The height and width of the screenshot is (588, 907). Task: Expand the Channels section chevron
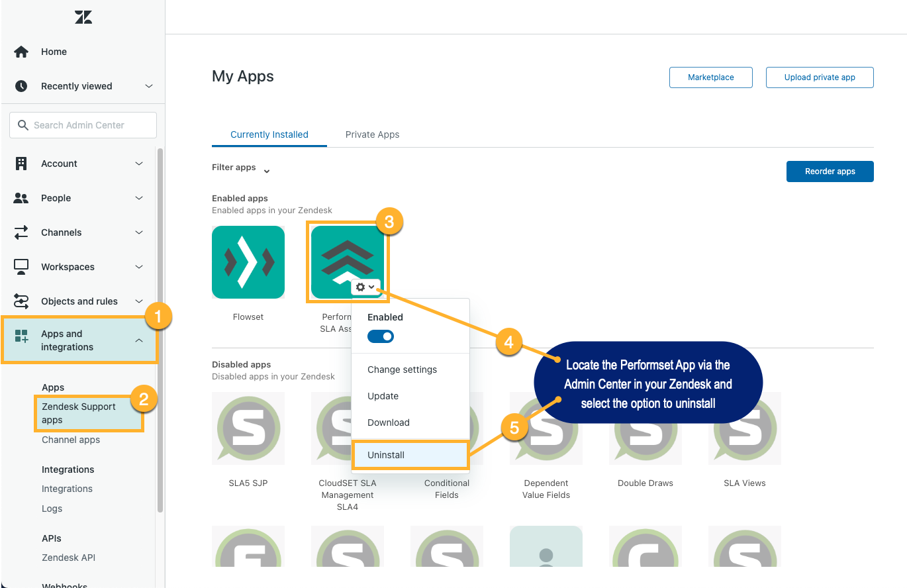click(x=139, y=232)
